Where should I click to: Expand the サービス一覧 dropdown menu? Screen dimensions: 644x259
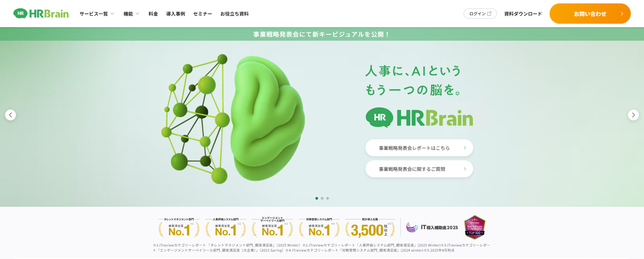(97, 14)
